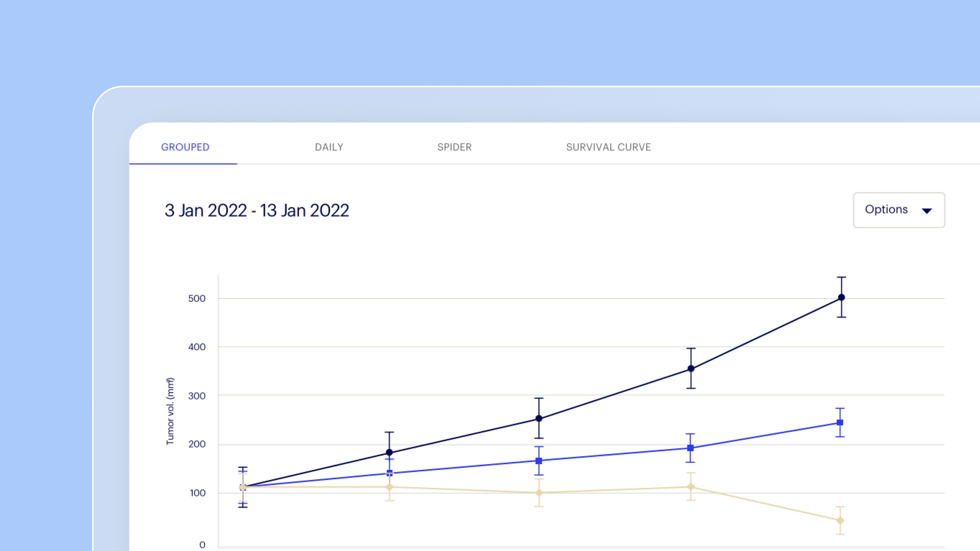Click the 500 y-axis tick label
This screenshot has height=551, width=980.
coord(197,298)
